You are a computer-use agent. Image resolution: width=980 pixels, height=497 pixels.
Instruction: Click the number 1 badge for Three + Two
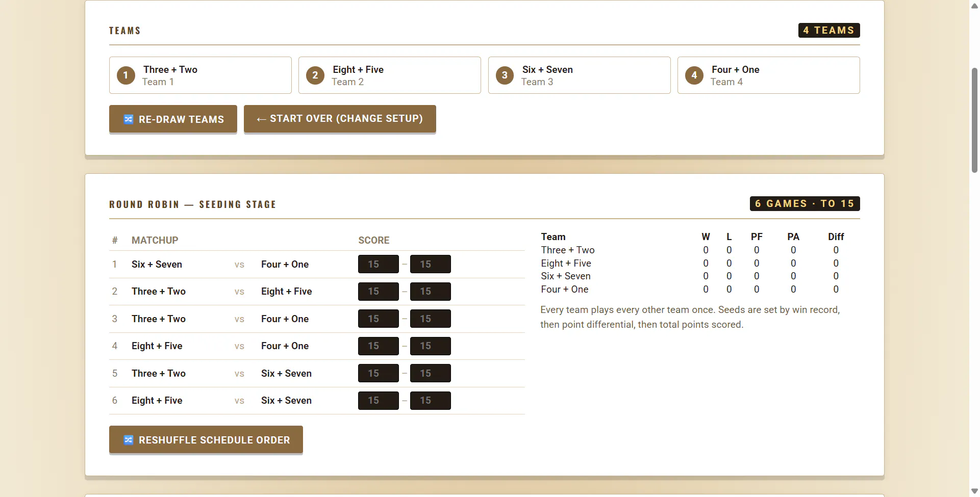[126, 75]
